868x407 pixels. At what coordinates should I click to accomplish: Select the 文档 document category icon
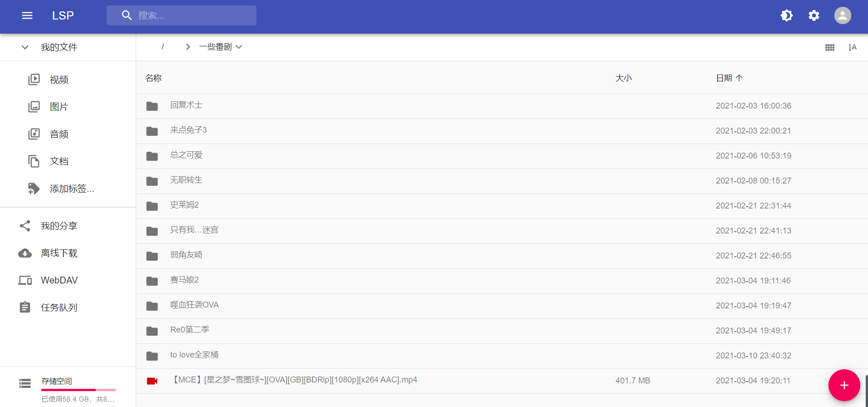click(34, 161)
